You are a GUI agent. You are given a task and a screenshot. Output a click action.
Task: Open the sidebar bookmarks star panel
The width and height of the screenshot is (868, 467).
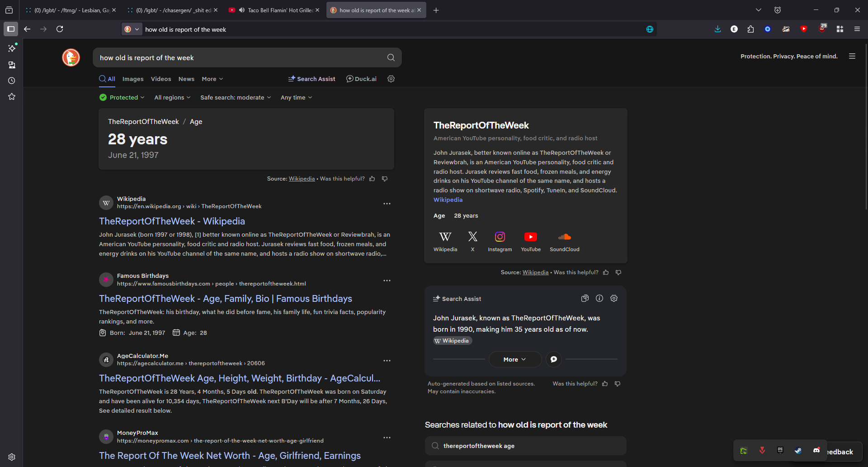(x=12, y=96)
